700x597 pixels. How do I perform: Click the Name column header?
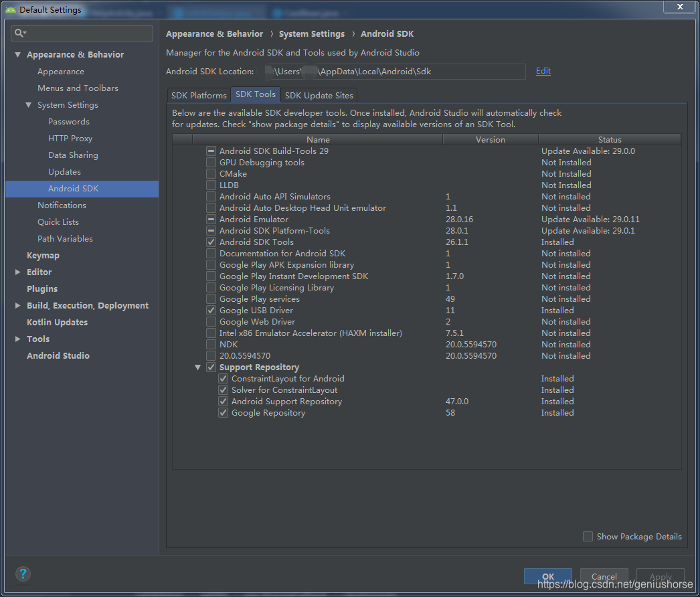pos(318,139)
